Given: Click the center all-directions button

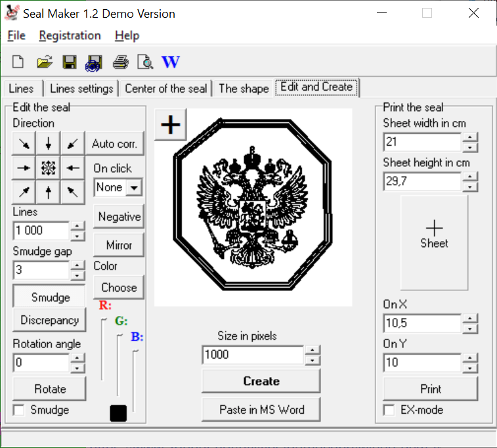Looking at the screenshot, I should tap(48, 168).
